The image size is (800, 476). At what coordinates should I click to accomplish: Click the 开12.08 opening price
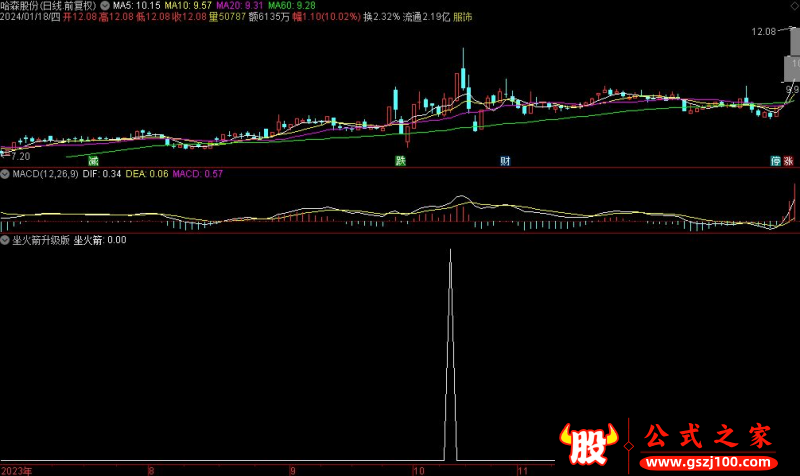pos(80,17)
